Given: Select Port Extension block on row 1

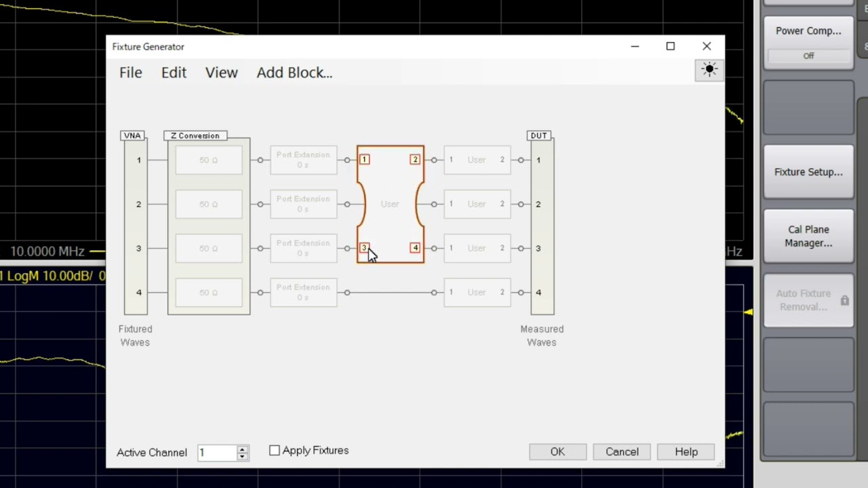Looking at the screenshot, I should coord(303,160).
